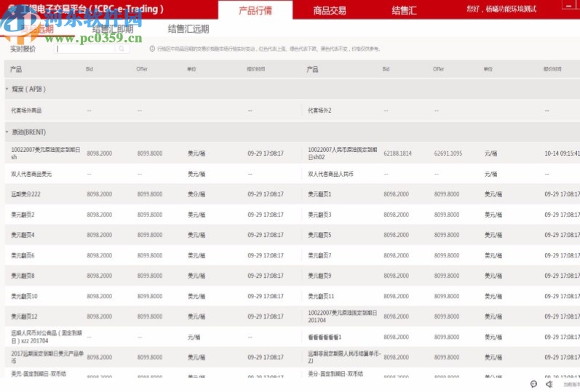
Task: Select the 双人代客商品美元 row
Action: coord(153,174)
